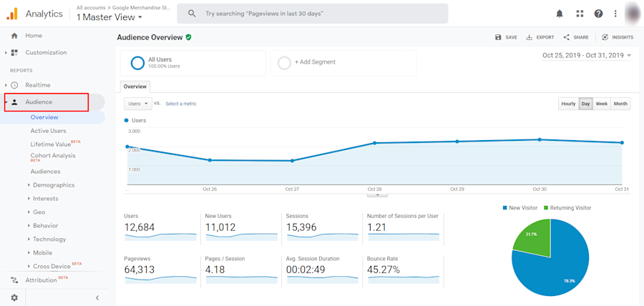Switch chart granularity to Week
This screenshot has width=644, height=306.
pyautogui.click(x=602, y=104)
